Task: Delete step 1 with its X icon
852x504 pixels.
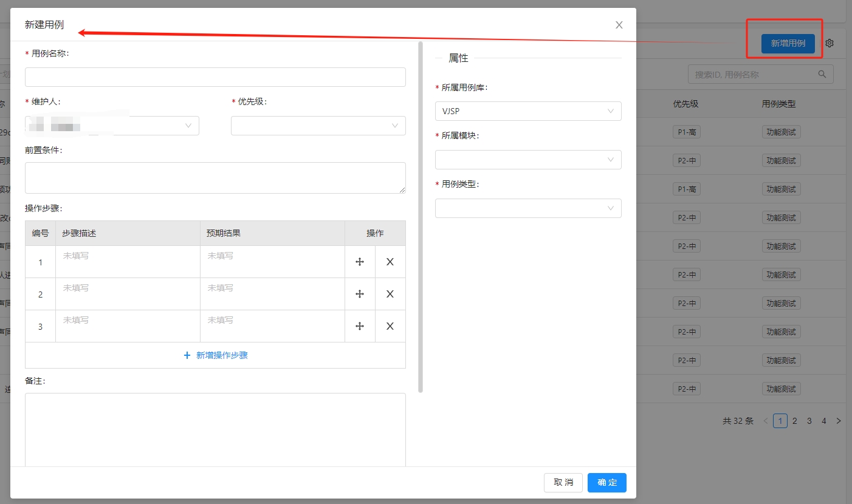Action: click(390, 262)
